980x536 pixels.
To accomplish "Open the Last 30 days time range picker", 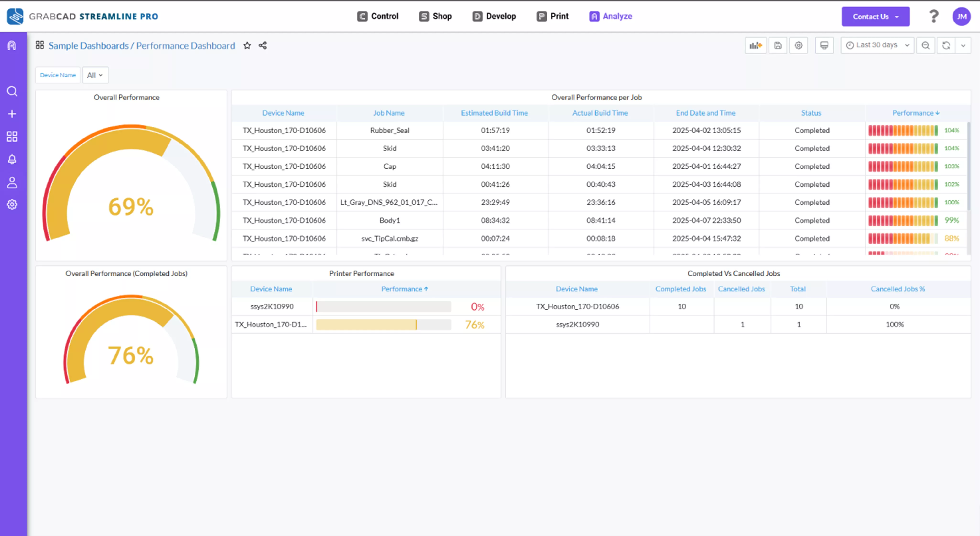I will pos(877,45).
